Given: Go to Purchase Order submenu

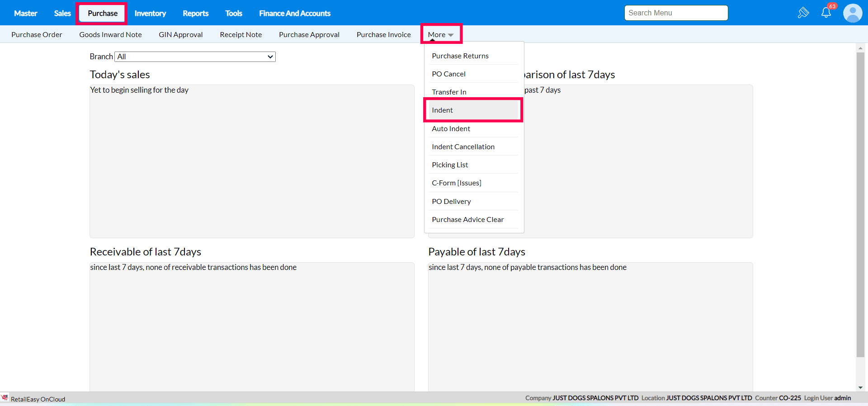Looking at the screenshot, I should [37, 35].
